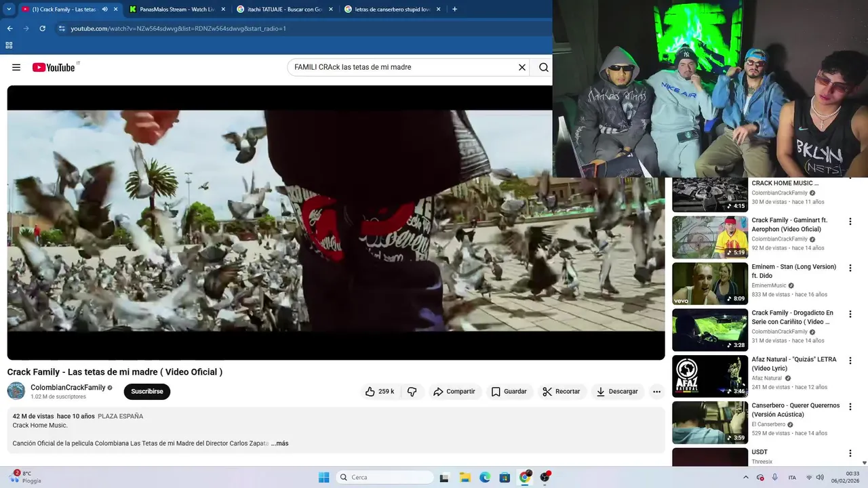Download video with the Descargar button
Viewport: 868px width, 488px height.
click(x=617, y=392)
